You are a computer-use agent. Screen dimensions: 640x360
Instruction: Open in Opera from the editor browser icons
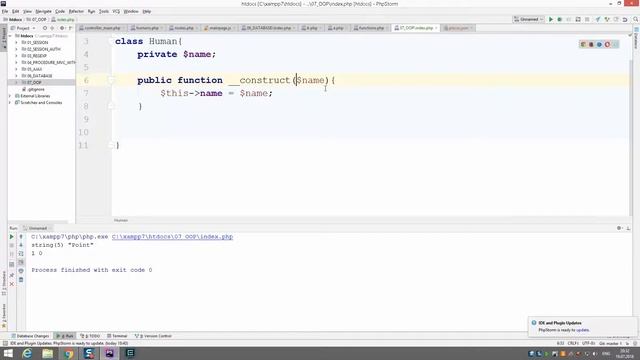pyautogui.click(x=607, y=44)
